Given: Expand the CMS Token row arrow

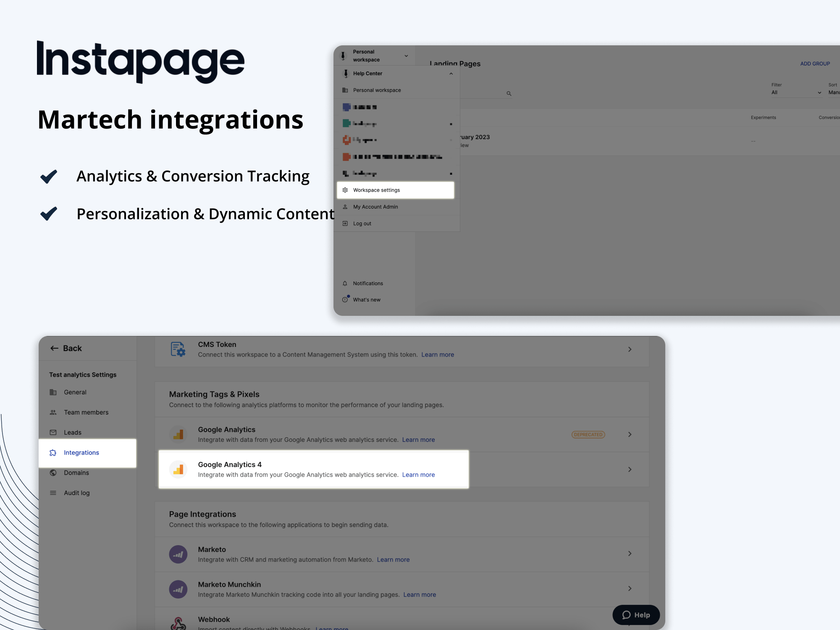Looking at the screenshot, I should click(x=630, y=349).
